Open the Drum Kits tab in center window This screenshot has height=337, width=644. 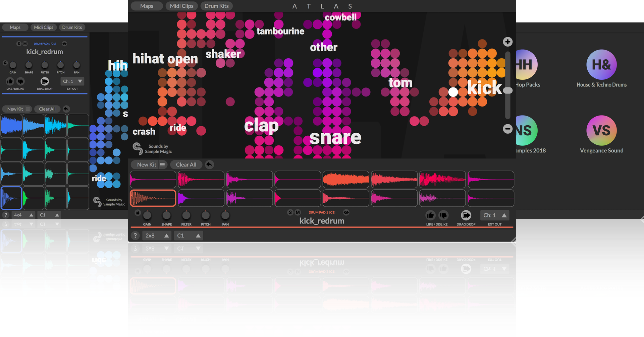216,6
